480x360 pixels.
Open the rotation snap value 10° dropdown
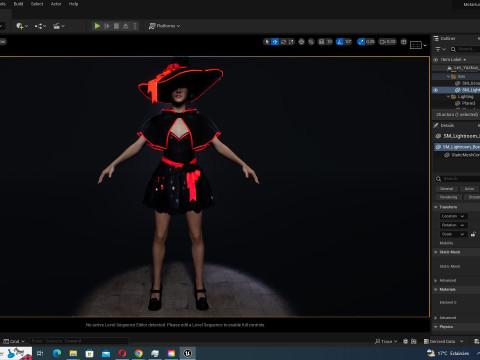click(348, 42)
